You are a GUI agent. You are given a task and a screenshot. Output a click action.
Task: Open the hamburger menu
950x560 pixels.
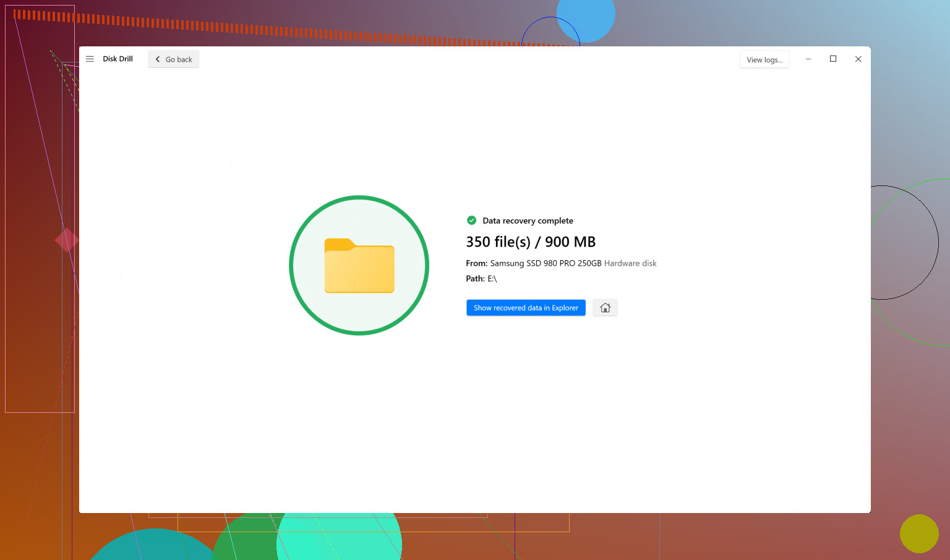pos(90,59)
